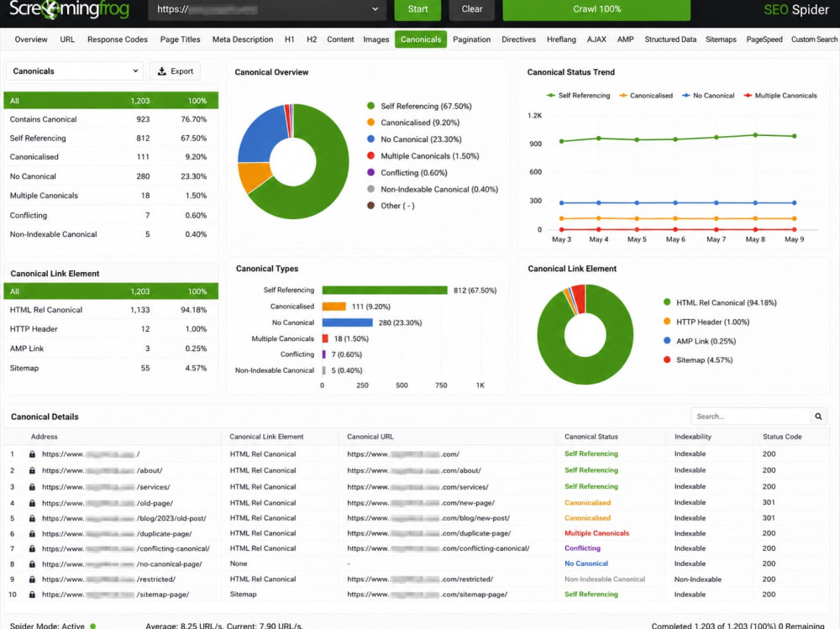
Task: Switch to the Overview tab
Action: pos(31,39)
